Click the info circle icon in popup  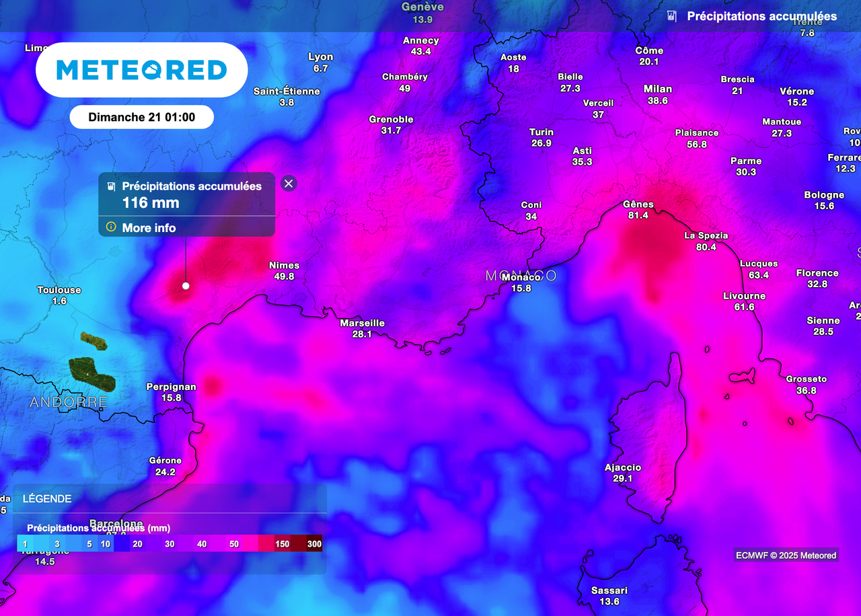pyautogui.click(x=111, y=227)
